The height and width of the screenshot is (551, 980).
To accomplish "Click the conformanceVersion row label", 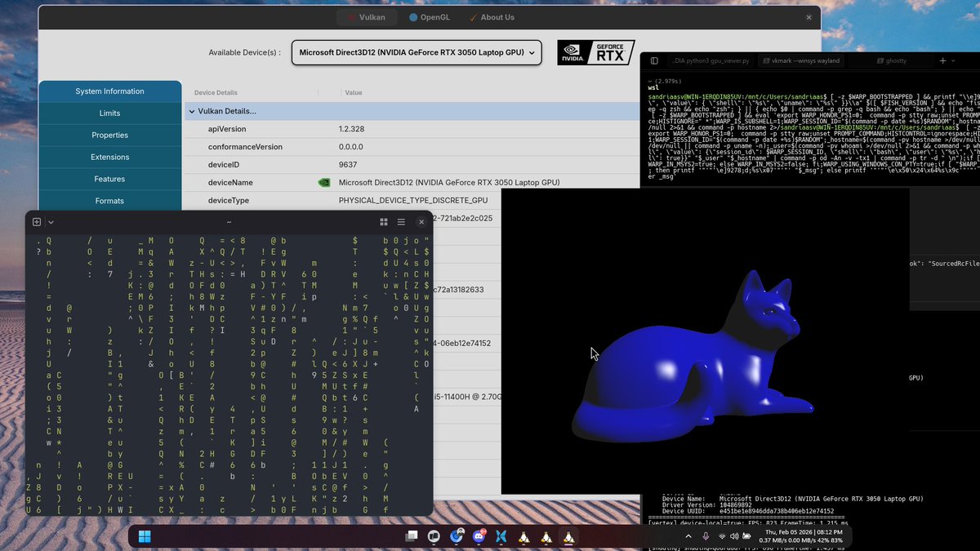I will coord(245,147).
